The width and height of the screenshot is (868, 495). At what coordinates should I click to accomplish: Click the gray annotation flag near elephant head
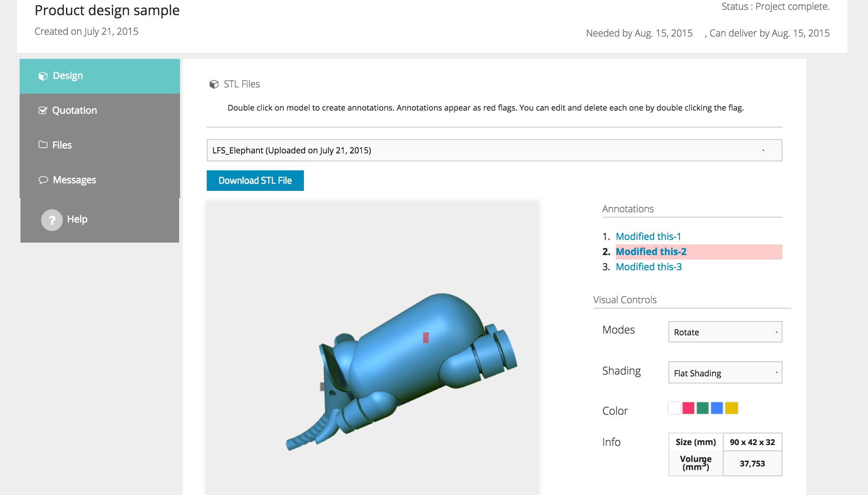322,387
